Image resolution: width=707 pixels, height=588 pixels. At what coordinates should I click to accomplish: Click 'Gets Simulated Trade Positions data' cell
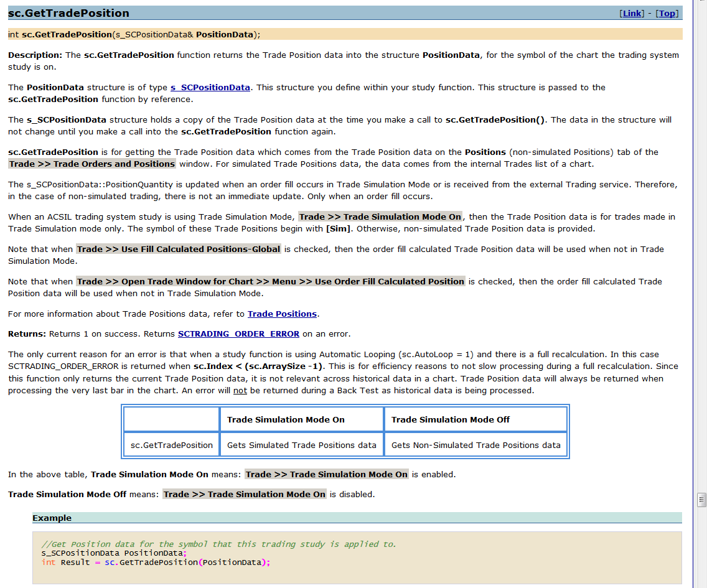302,445
